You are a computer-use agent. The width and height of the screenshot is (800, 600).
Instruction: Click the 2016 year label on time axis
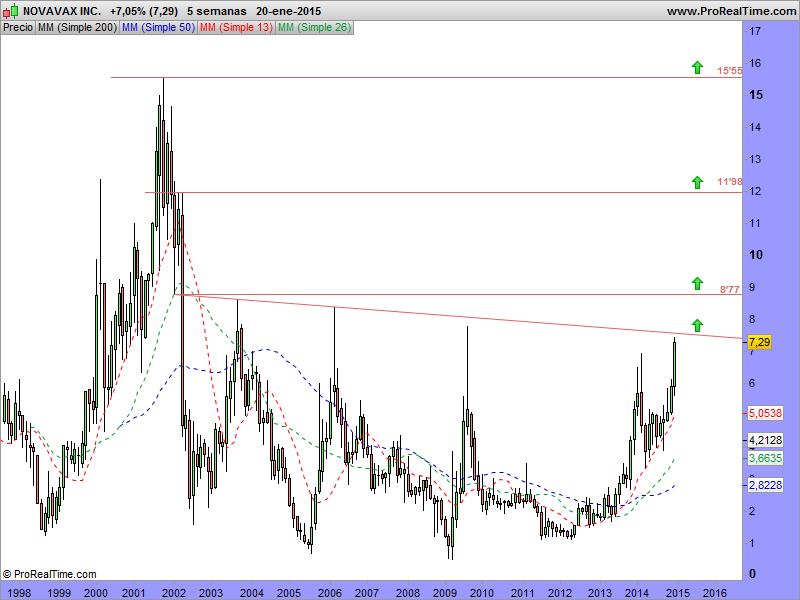pos(715,593)
